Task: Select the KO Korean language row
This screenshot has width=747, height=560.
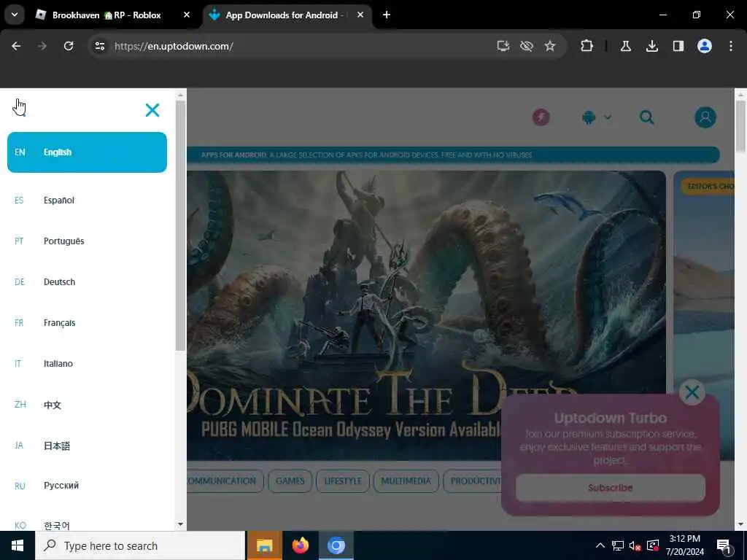Action: 88,525
